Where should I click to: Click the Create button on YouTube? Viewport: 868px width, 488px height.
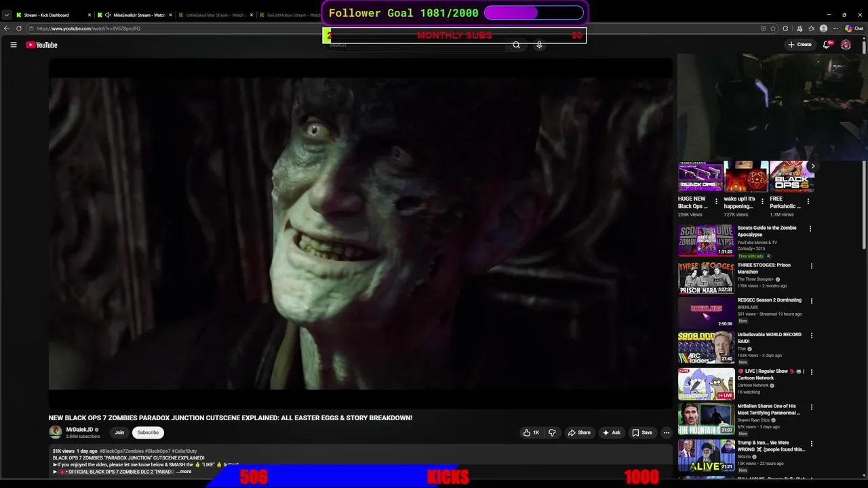click(800, 45)
